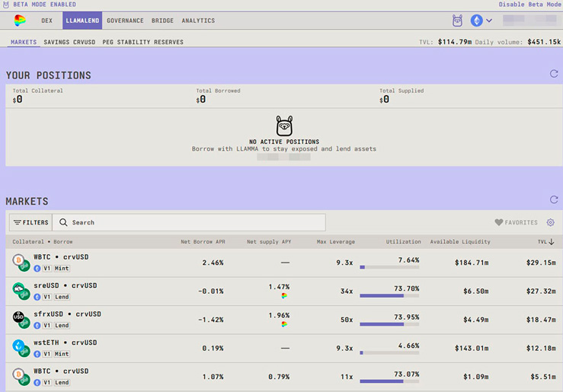
Task: Refresh Your Positions section
Action: [554, 74]
